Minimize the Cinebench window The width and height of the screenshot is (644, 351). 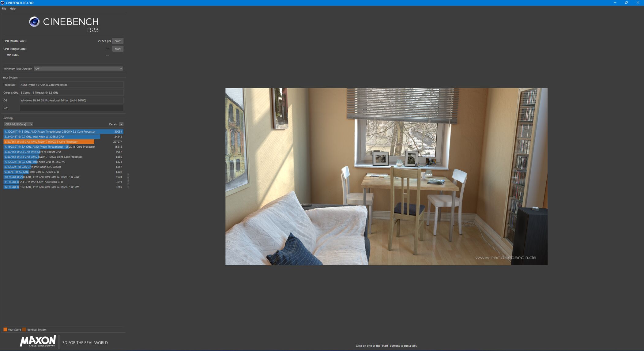click(x=615, y=3)
